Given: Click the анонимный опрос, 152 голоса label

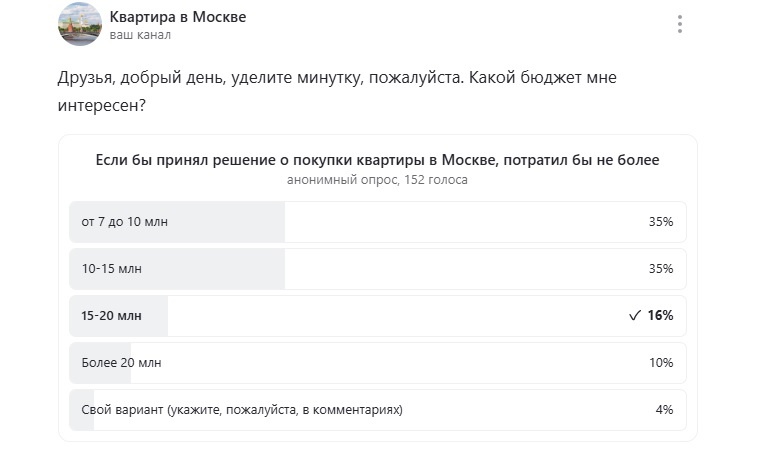Looking at the screenshot, I should coord(377,181).
